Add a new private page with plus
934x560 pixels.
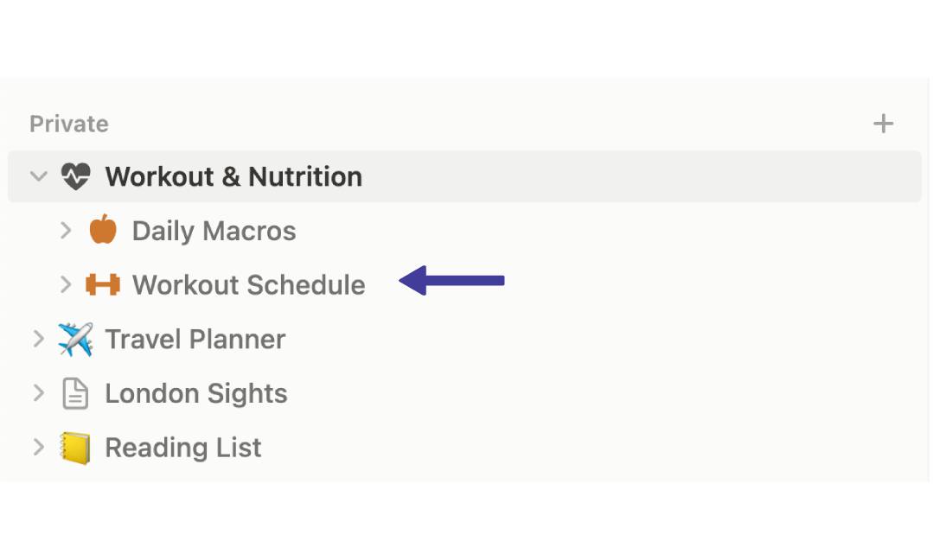pyautogui.click(x=883, y=124)
